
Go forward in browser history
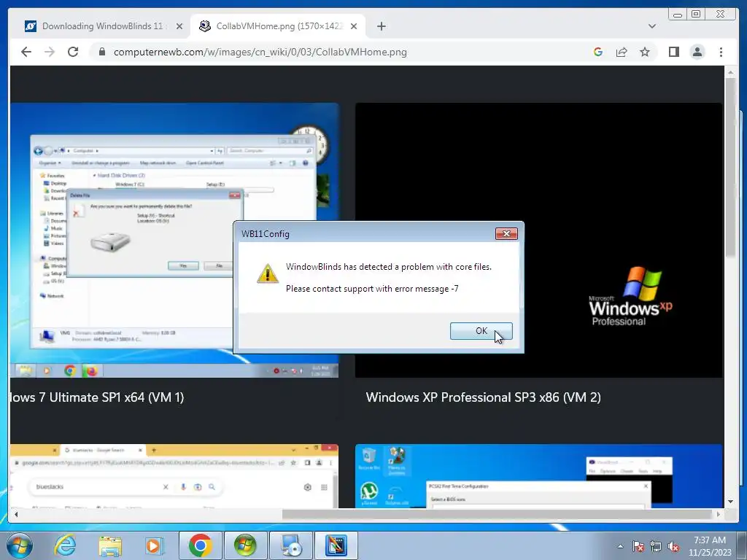tap(50, 52)
